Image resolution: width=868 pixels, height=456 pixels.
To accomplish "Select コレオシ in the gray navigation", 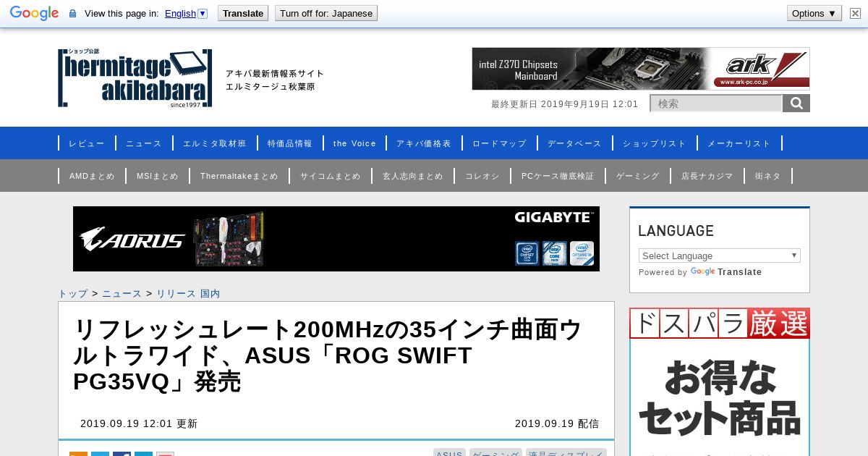I will point(482,176).
